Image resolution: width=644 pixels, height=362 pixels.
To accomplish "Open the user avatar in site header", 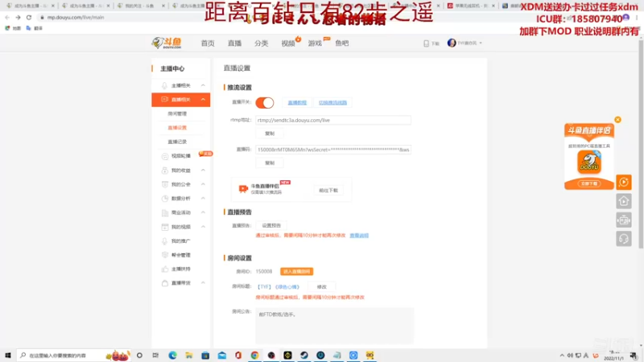I will click(452, 43).
